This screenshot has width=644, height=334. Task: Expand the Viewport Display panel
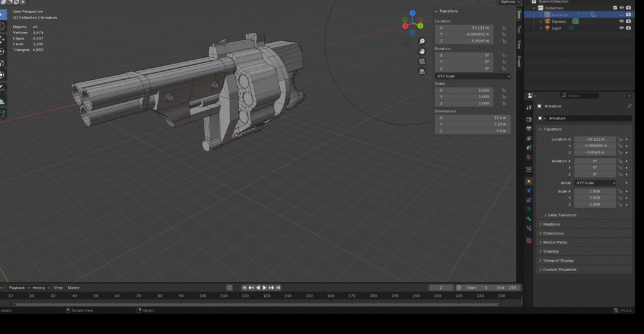point(558,260)
